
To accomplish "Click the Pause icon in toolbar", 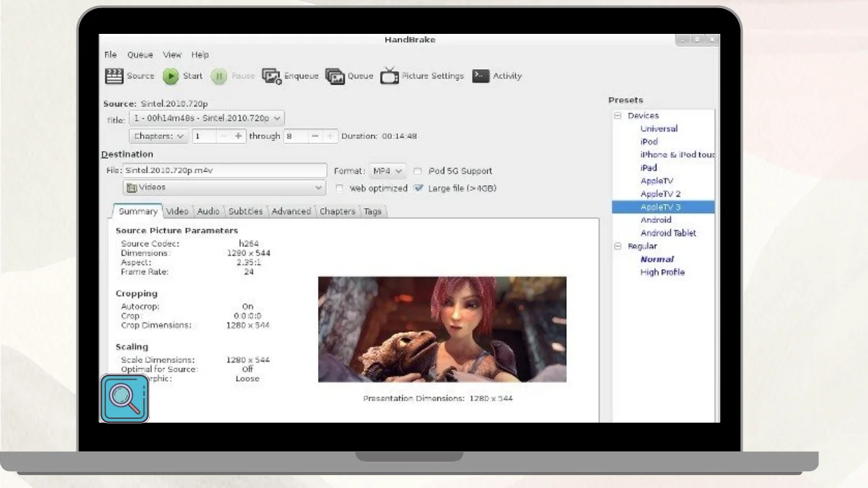I will [x=218, y=77].
